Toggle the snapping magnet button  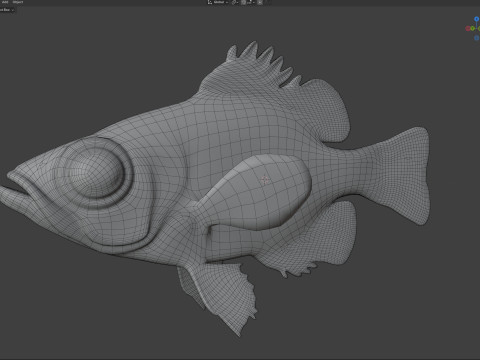243,2
